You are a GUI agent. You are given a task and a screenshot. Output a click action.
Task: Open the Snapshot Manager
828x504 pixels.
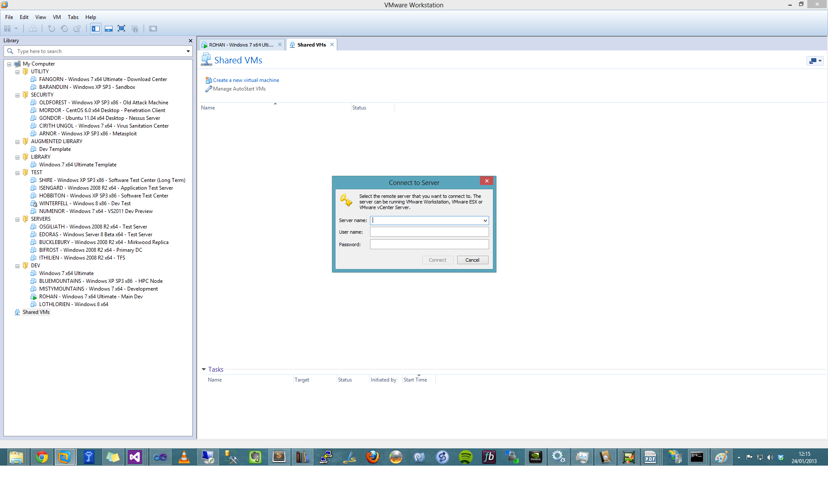click(77, 28)
